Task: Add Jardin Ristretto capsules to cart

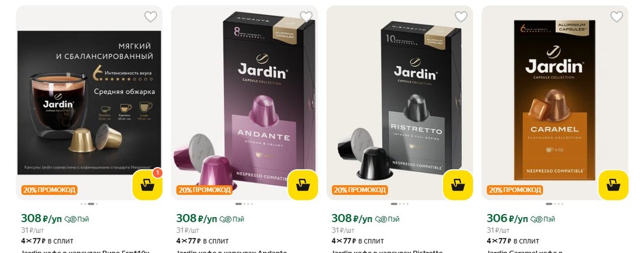Action: [x=457, y=185]
